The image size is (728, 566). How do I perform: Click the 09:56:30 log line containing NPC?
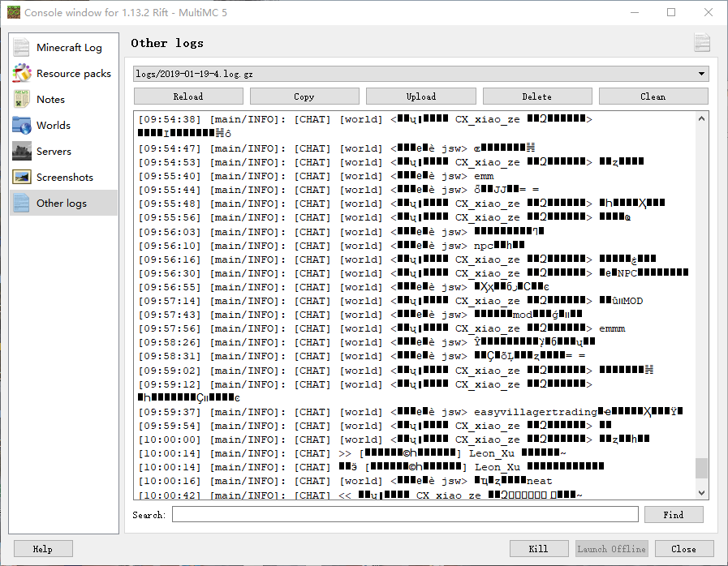pyautogui.click(x=413, y=273)
